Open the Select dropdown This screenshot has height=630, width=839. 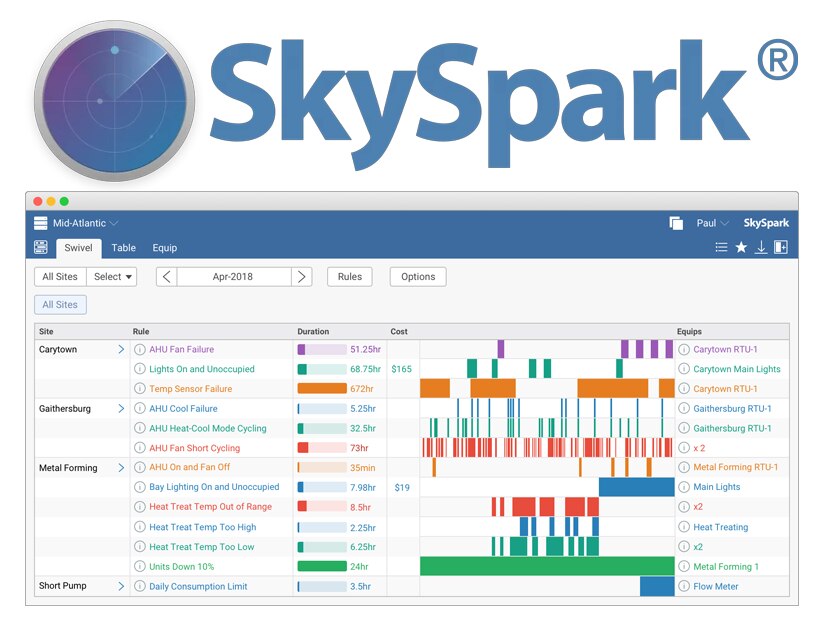[112, 277]
